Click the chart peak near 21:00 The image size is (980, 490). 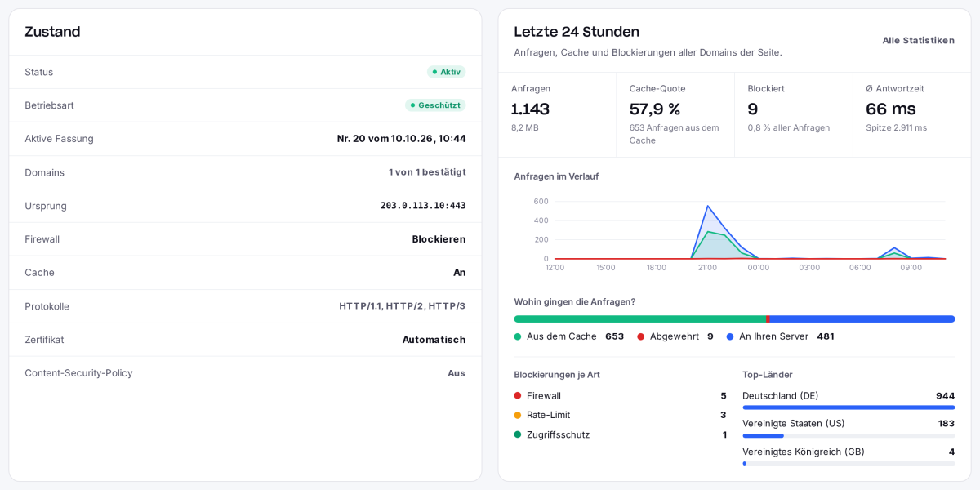[x=708, y=206]
